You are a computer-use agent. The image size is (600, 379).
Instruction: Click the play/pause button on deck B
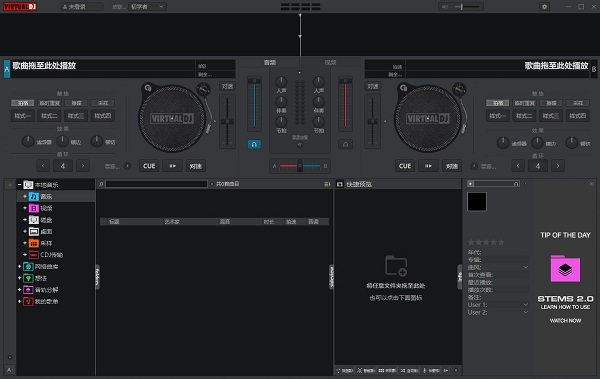tap(428, 166)
